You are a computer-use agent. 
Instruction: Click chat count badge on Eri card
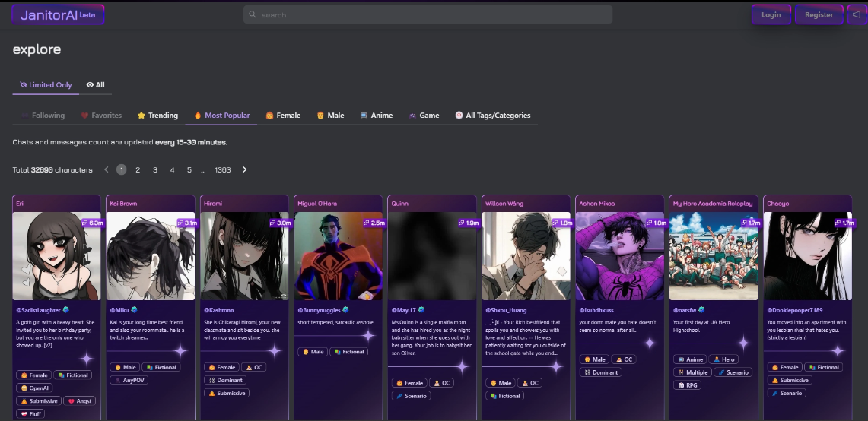93,223
